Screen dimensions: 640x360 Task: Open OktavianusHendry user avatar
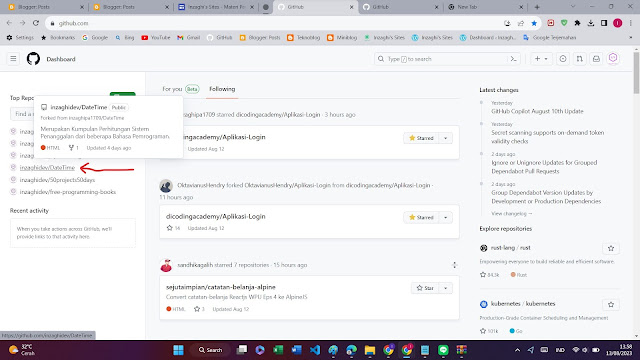pyautogui.click(x=166, y=186)
